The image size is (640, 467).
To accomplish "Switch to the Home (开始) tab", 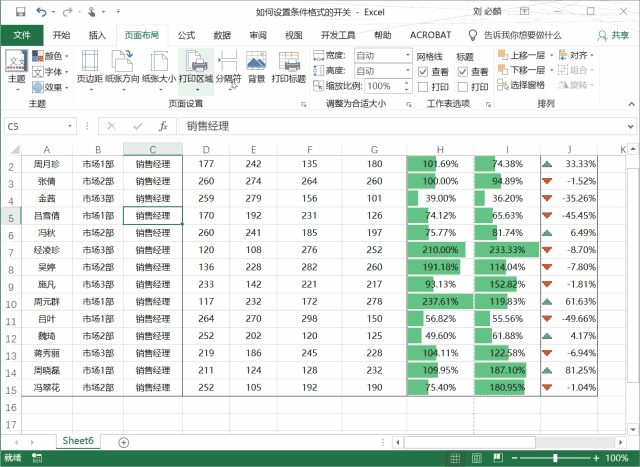I will 61,35.
